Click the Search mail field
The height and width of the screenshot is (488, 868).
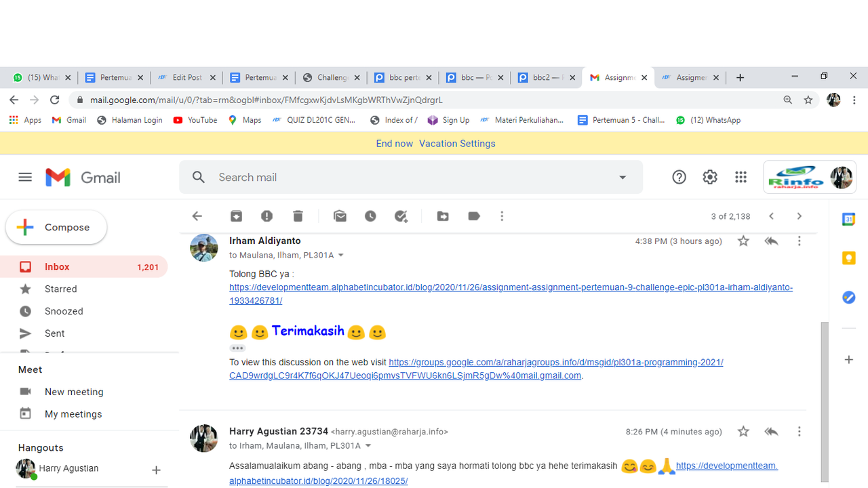[x=410, y=177]
